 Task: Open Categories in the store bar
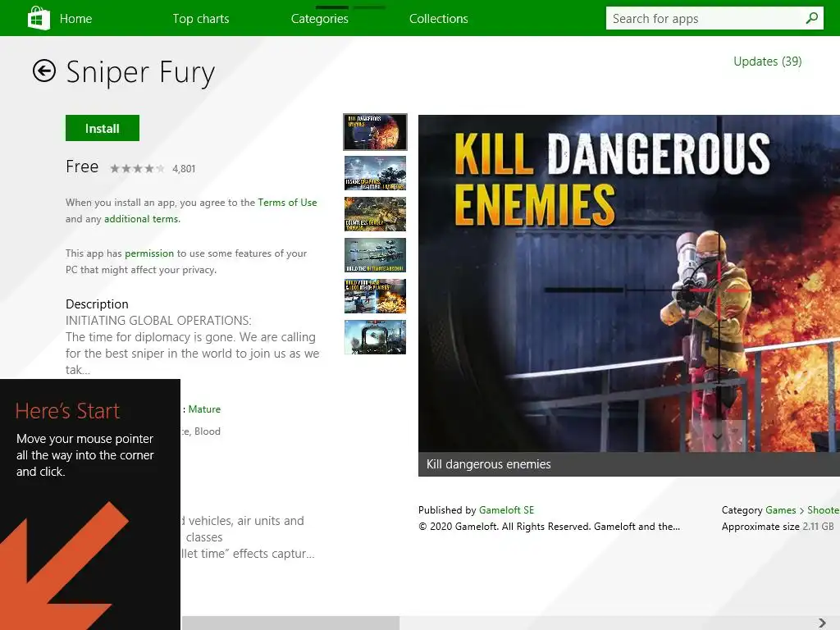pyautogui.click(x=320, y=19)
